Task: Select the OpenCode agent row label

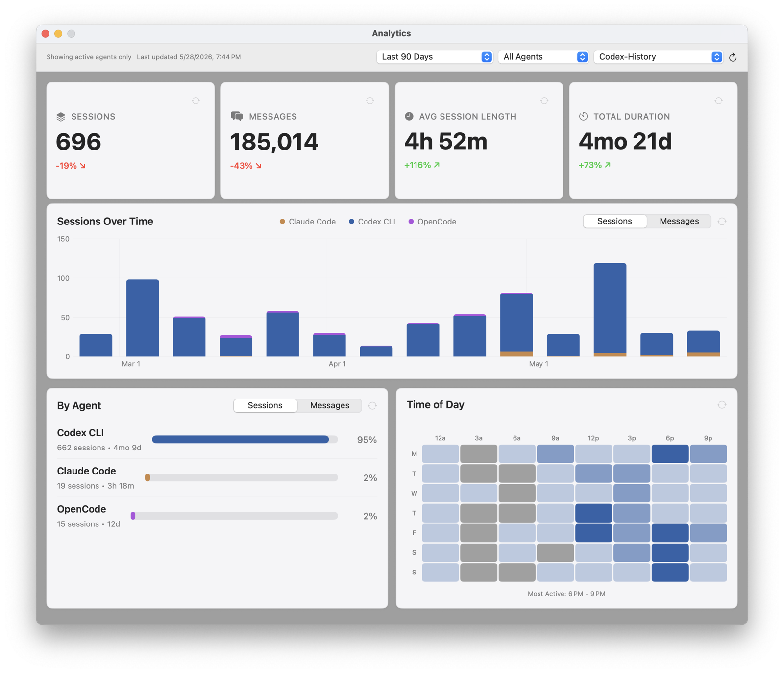Action: pyautogui.click(x=81, y=509)
